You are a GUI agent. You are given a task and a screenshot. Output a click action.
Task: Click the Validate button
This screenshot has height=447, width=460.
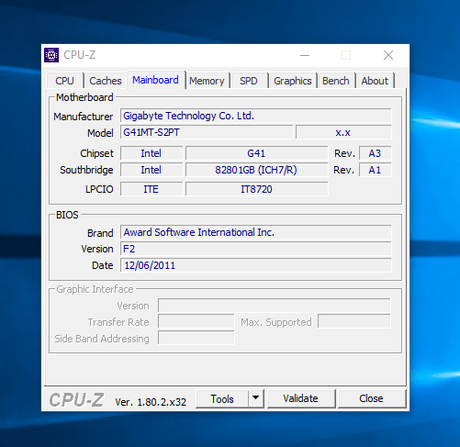pyautogui.click(x=301, y=398)
